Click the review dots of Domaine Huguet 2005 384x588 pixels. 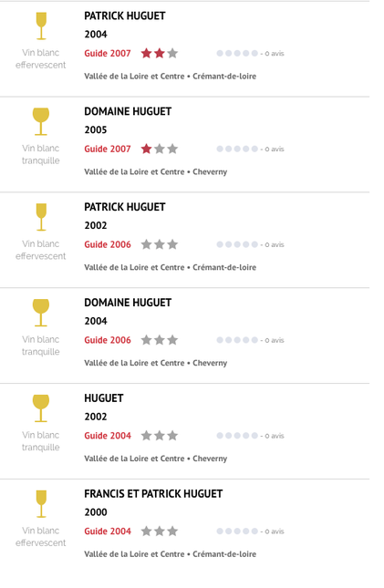click(x=237, y=149)
